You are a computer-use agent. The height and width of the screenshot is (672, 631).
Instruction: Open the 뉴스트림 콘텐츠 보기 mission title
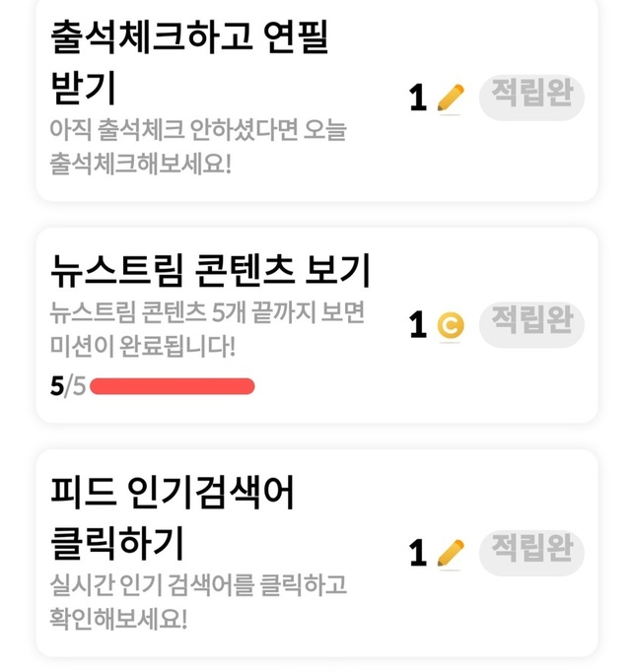point(210,268)
